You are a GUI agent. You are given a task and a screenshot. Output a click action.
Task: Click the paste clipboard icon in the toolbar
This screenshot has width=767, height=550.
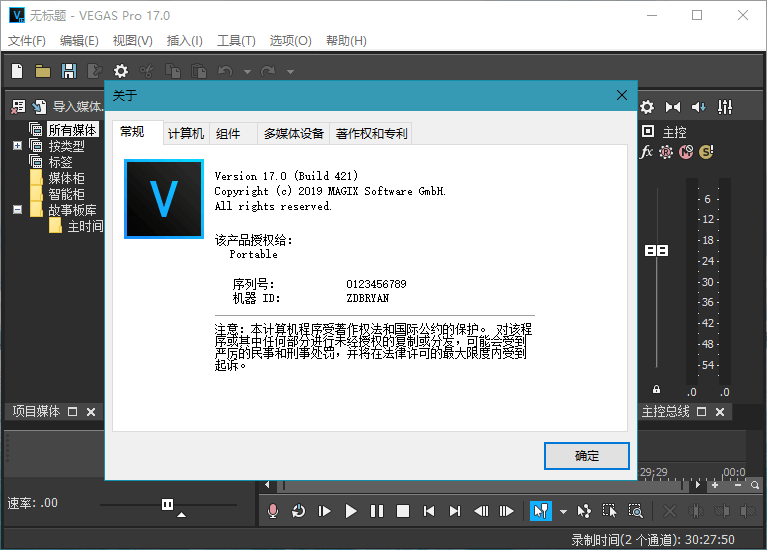coord(199,71)
